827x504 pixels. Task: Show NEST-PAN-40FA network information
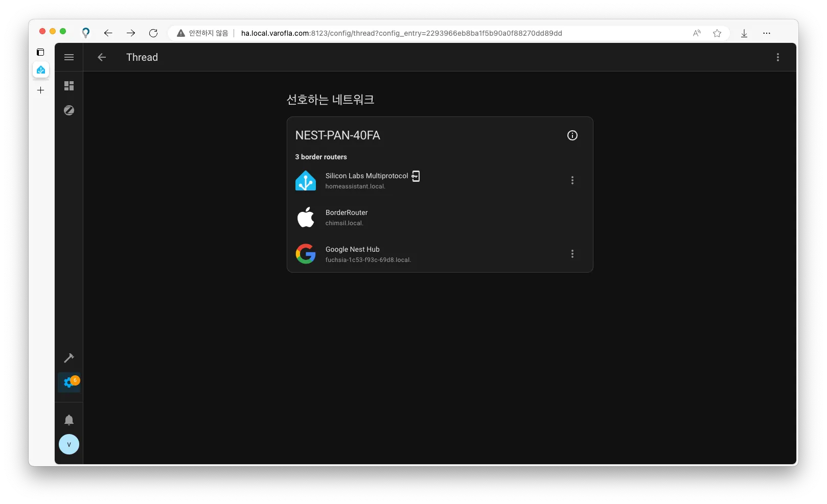572,135
